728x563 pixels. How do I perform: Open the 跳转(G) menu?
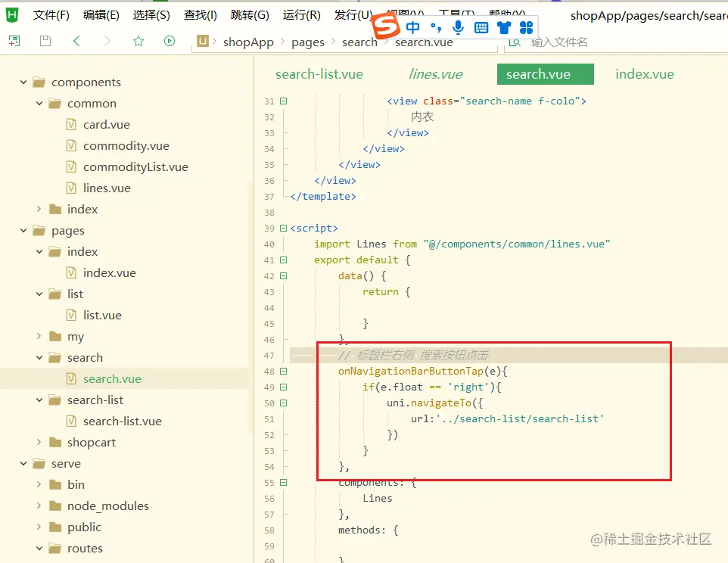[250, 15]
